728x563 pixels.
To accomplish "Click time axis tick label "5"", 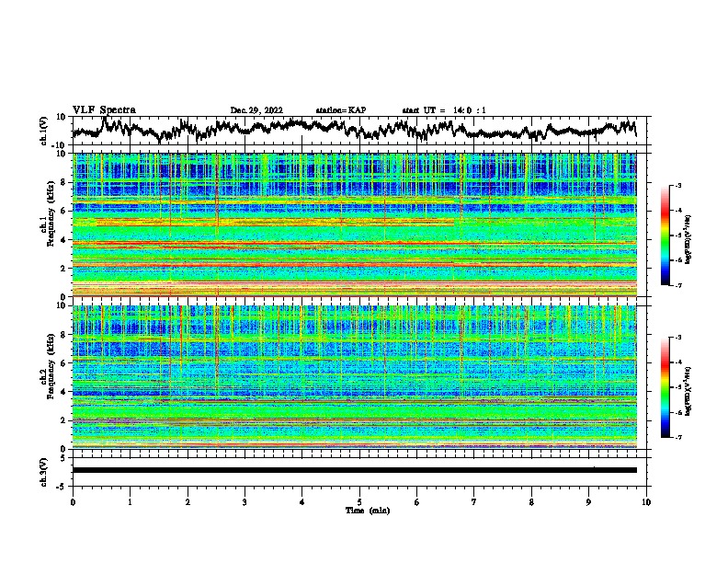I will click(359, 502).
